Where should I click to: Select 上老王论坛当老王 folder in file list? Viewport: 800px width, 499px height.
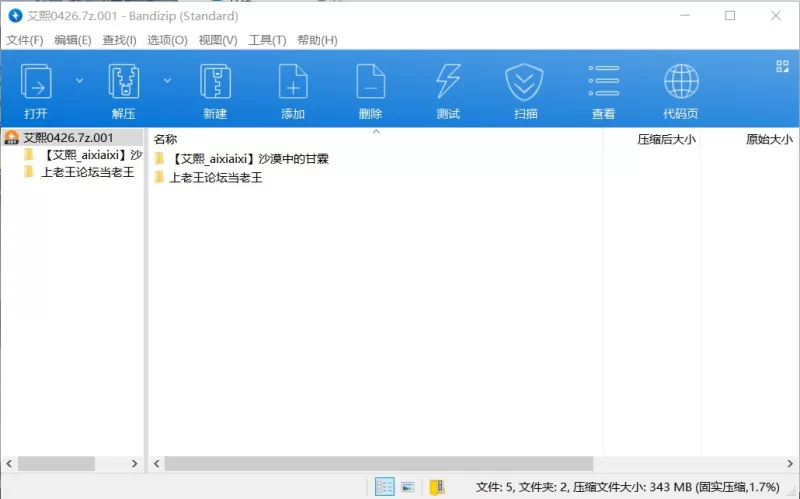(x=208, y=178)
